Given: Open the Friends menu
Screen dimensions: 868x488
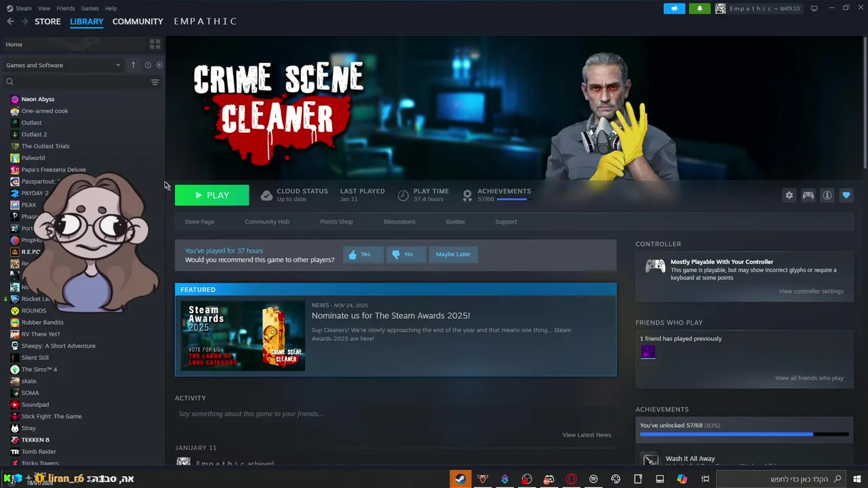Looking at the screenshot, I should [66, 8].
